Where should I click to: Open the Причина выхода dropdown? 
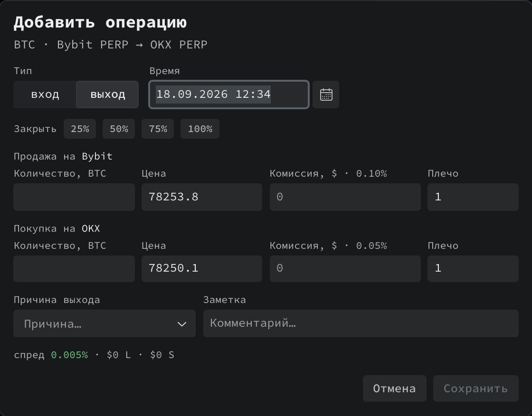[104, 323]
